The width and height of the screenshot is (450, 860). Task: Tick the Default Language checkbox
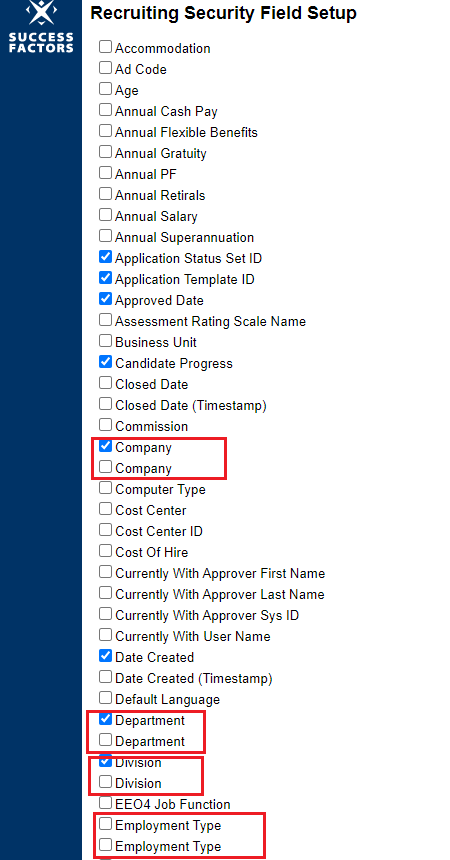pyautogui.click(x=105, y=698)
